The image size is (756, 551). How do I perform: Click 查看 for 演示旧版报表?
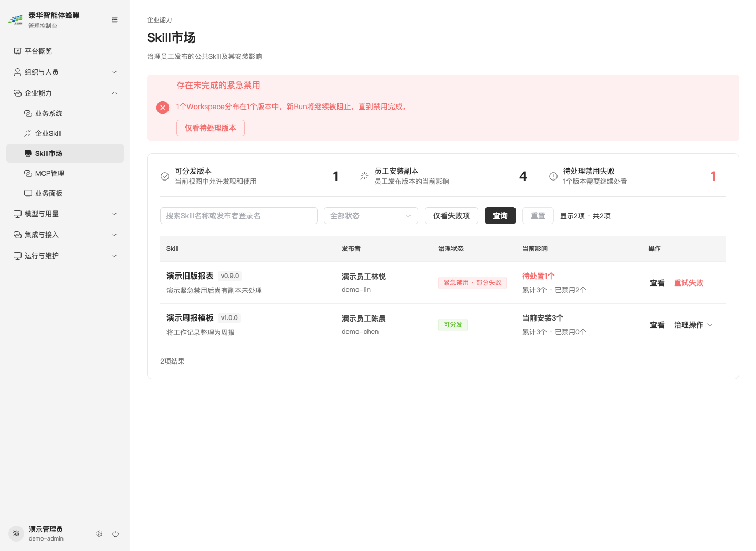coord(657,283)
